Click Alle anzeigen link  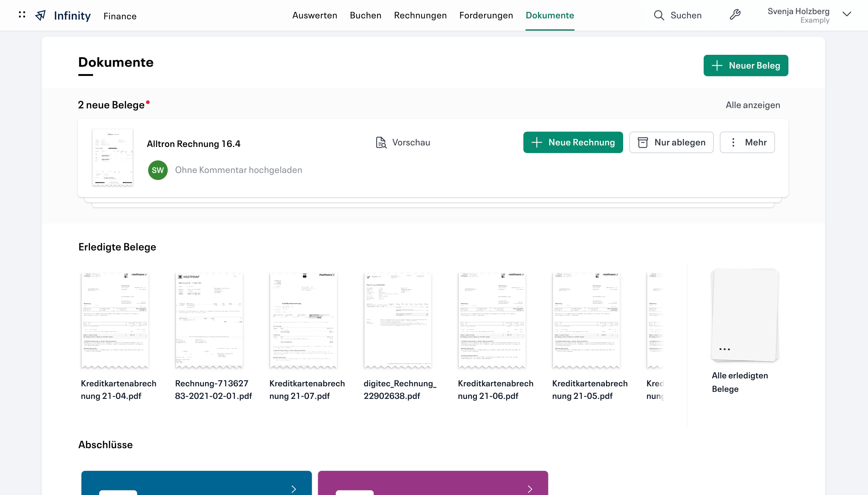click(x=753, y=105)
